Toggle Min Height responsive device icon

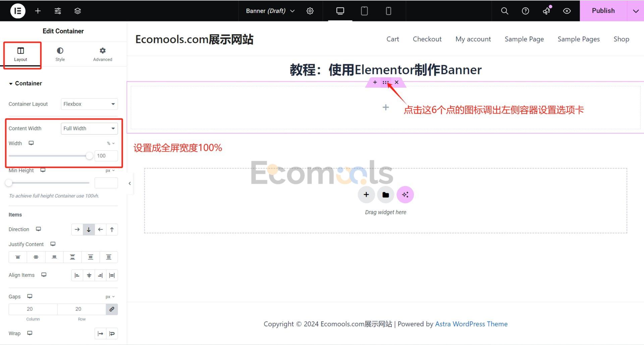[43, 170]
